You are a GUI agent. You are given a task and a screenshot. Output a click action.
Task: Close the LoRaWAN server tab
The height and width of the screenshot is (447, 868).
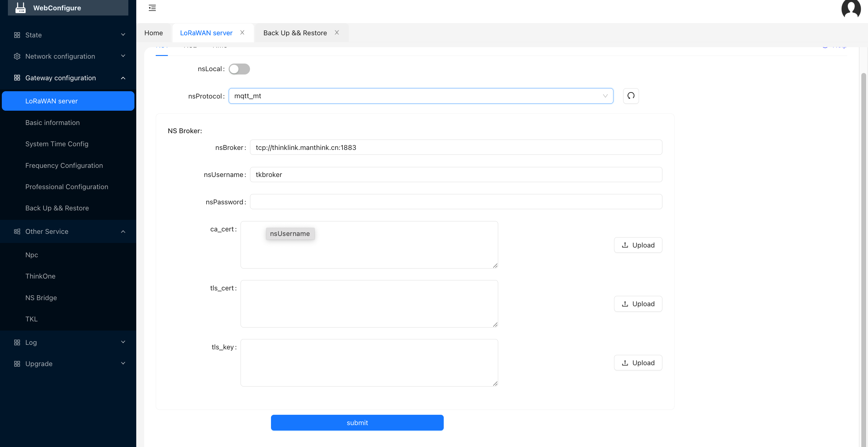coord(242,33)
